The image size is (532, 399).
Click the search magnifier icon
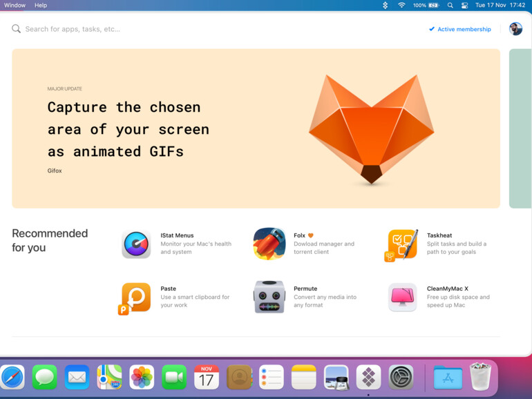coord(16,29)
